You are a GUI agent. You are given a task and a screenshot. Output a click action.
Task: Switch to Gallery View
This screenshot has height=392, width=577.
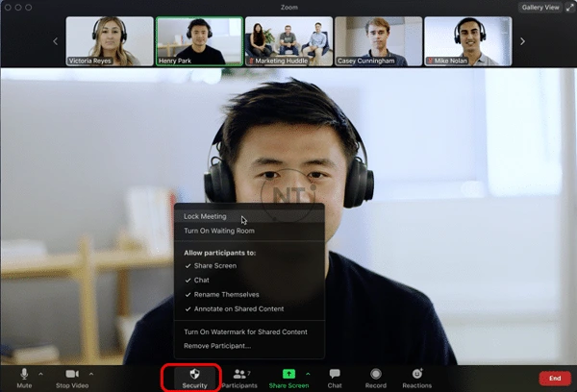click(x=540, y=8)
